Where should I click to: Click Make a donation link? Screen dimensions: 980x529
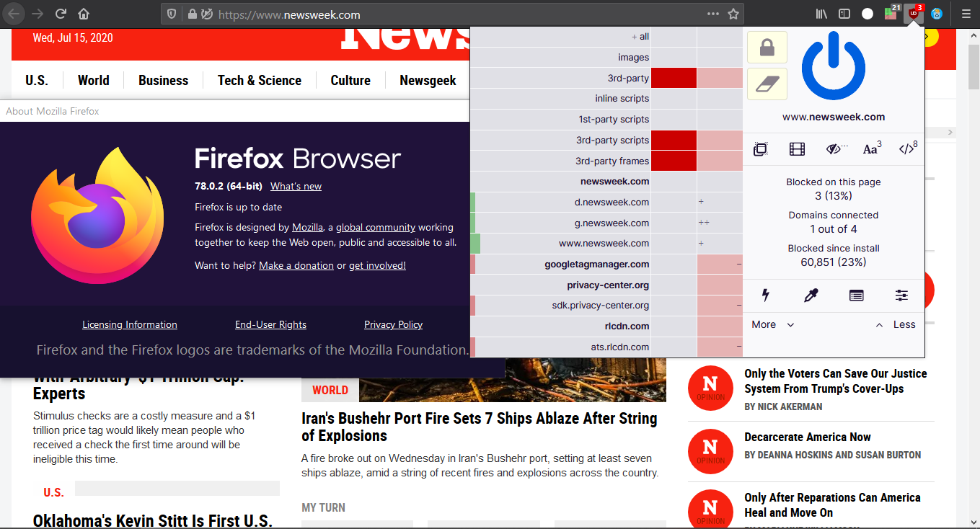pyautogui.click(x=296, y=265)
